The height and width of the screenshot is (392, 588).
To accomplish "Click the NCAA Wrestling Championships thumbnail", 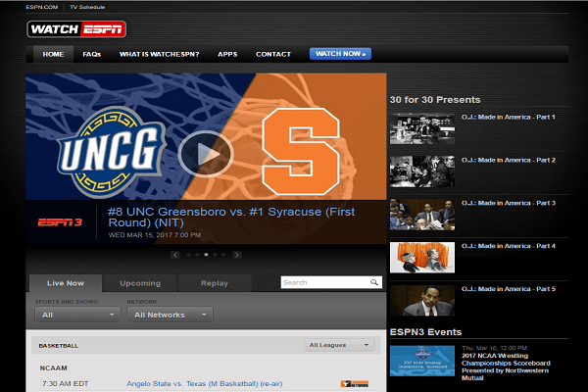I will tap(422, 361).
